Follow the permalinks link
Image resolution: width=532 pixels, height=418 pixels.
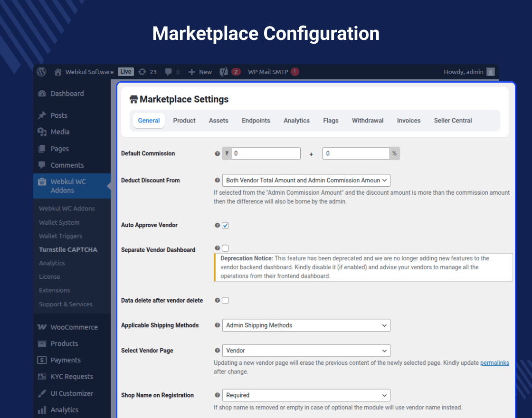coord(494,363)
